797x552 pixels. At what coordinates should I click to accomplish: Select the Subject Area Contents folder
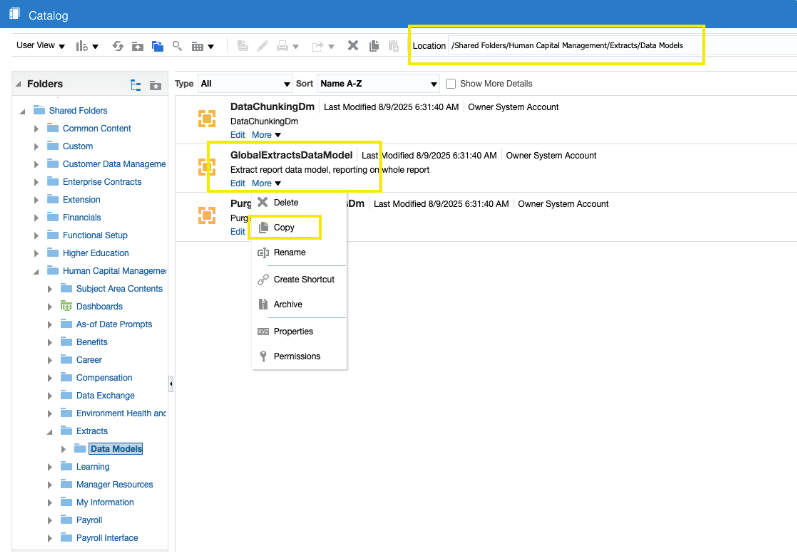[x=119, y=289]
